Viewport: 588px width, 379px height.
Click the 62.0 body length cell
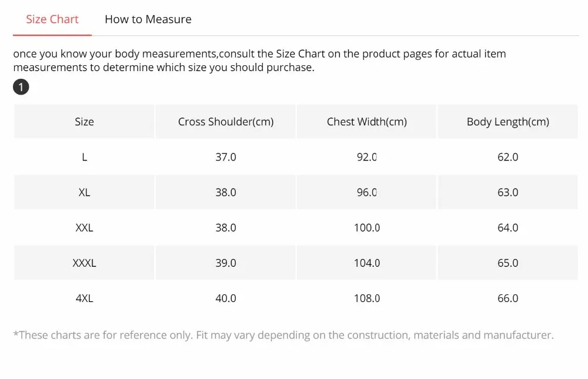pyautogui.click(x=508, y=157)
